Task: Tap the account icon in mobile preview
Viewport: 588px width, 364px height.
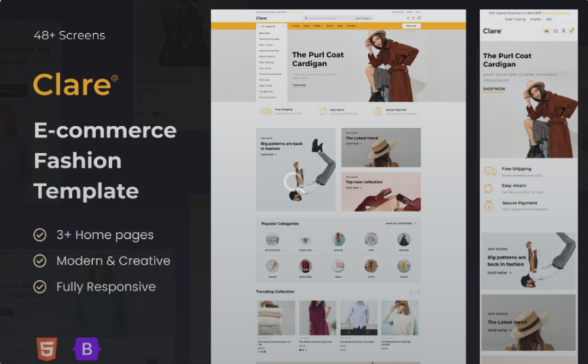Action: (x=564, y=31)
